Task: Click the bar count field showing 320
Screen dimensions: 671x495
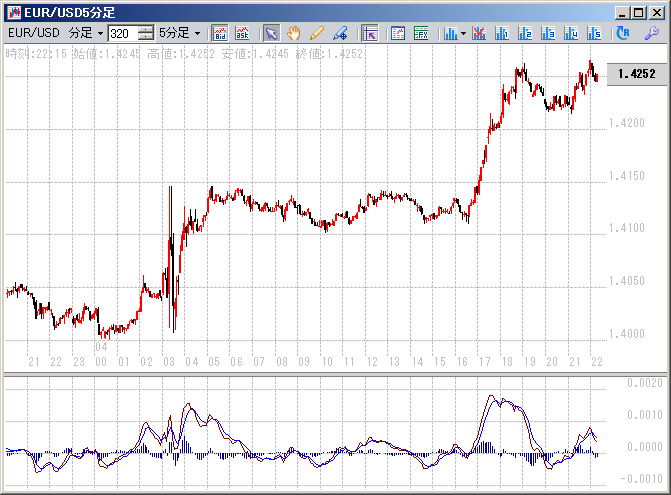Action: pyautogui.click(x=123, y=33)
